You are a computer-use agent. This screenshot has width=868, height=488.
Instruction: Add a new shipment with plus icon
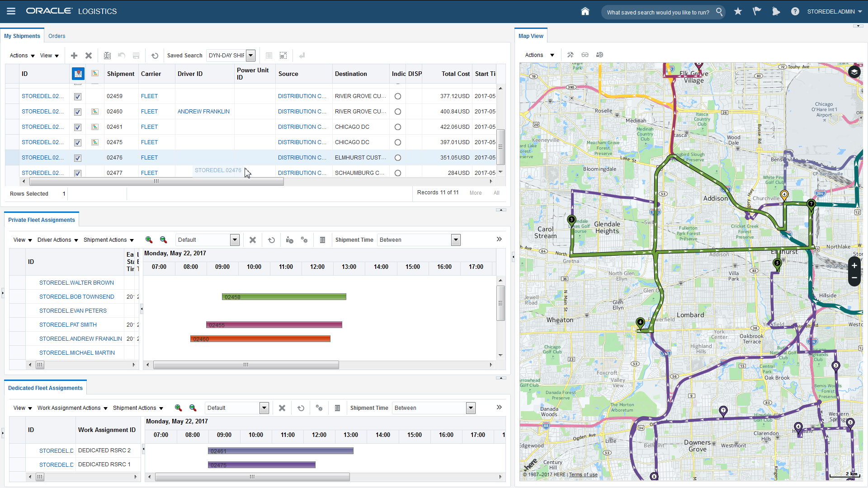pos(74,56)
